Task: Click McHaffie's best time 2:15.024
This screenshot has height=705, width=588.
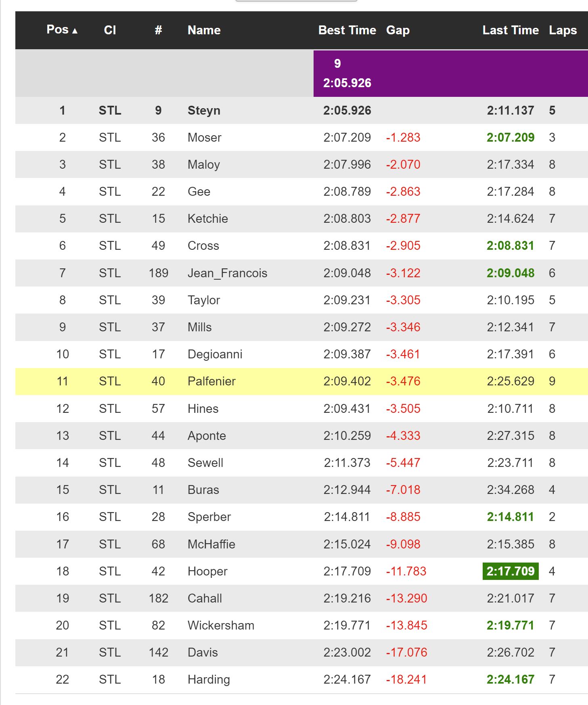Action: click(347, 544)
